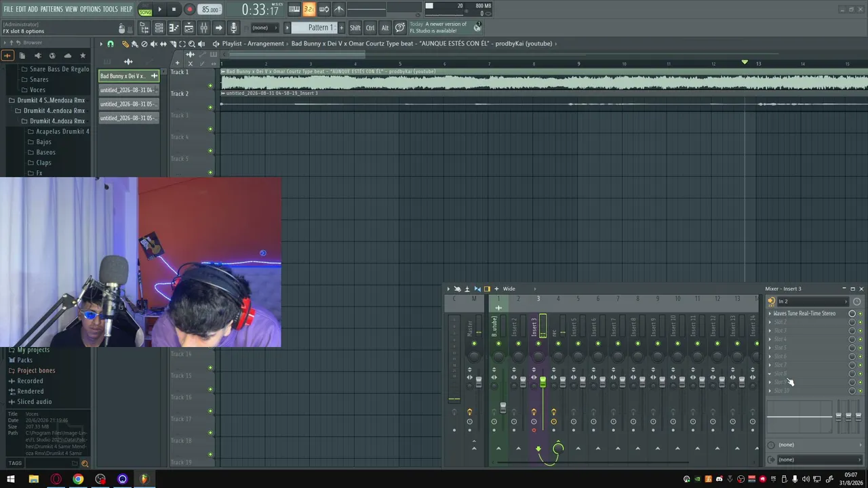The width and height of the screenshot is (868, 488).
Task: Select the playlist Paint brush tool
Action: coord(134,44)
